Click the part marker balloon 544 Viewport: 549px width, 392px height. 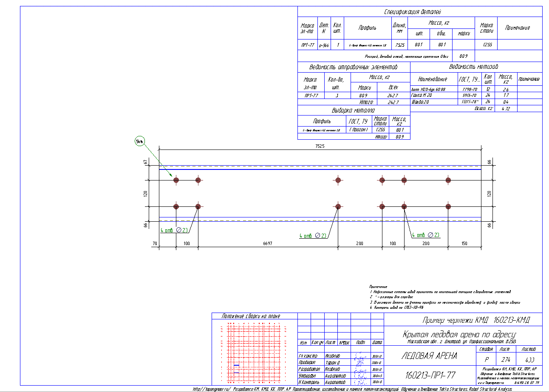tap(139, 141)
